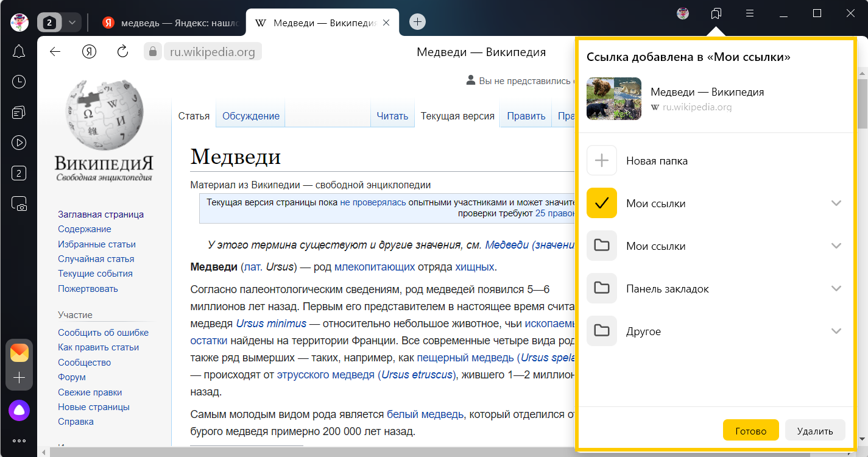The width and height of the screenshot is (868, 457).
Task: Create a new folder with plus icon
Action: [602, 161]
